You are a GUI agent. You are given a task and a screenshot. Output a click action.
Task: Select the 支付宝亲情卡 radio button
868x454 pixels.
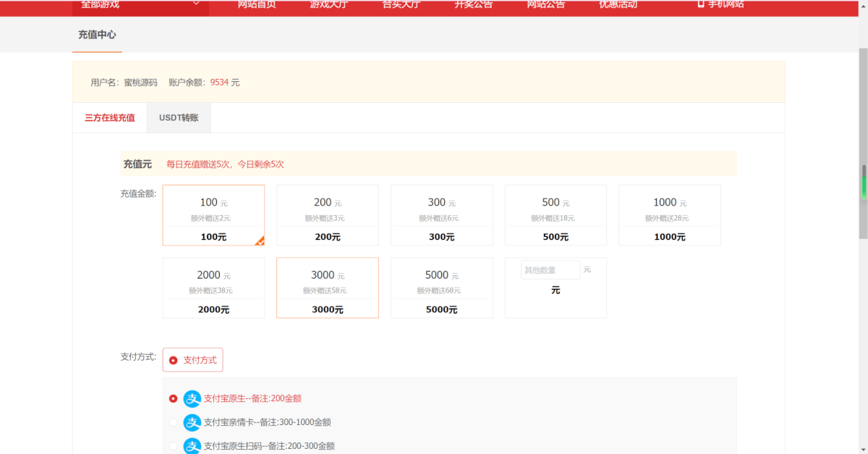[173, 422]
